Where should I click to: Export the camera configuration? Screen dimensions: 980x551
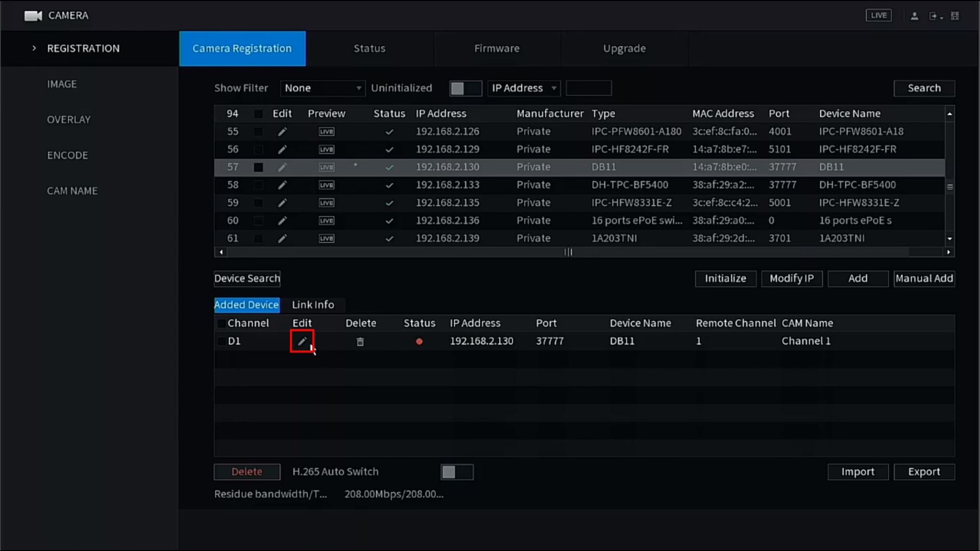point(924,472)
